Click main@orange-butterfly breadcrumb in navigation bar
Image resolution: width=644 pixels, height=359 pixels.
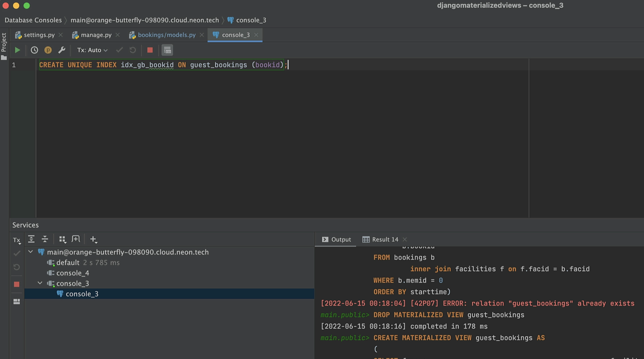coord(144,20)
